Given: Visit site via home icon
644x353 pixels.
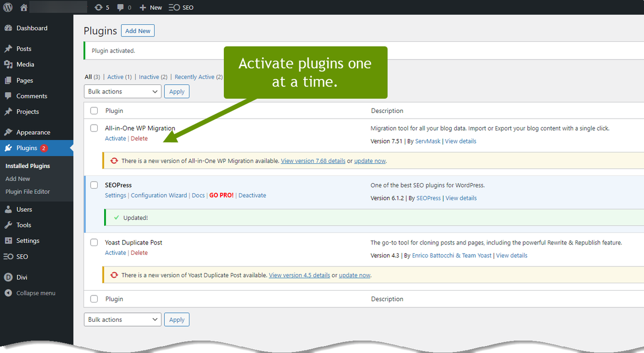Looking at the screenshot, I should tap(23, 8).
